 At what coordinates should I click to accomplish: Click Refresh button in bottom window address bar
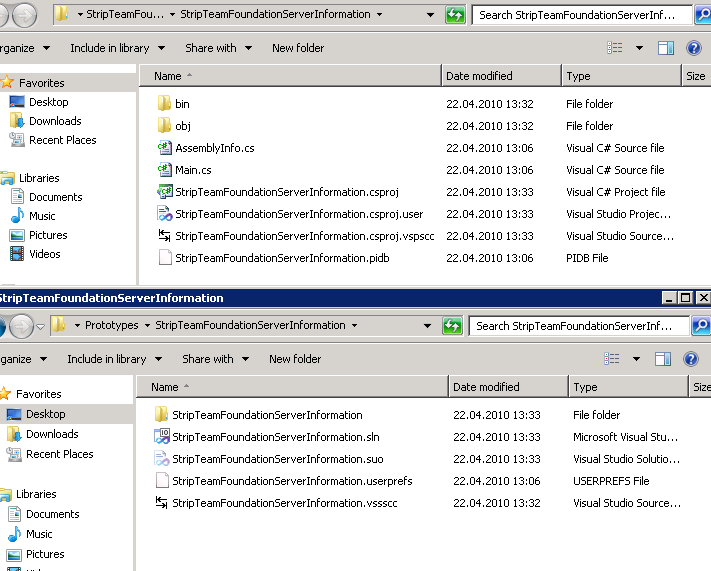452,326
